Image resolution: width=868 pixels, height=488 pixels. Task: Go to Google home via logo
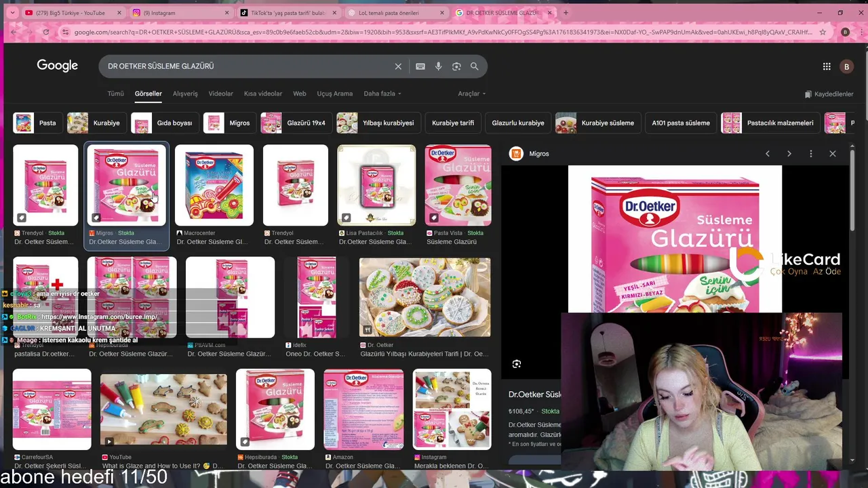click(58, 66)
